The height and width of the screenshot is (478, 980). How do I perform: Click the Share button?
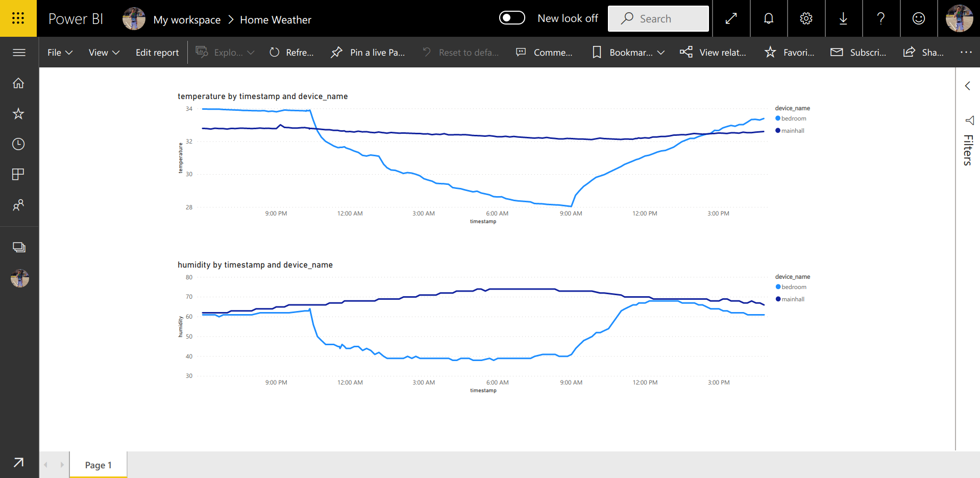[x=923, y=52]
